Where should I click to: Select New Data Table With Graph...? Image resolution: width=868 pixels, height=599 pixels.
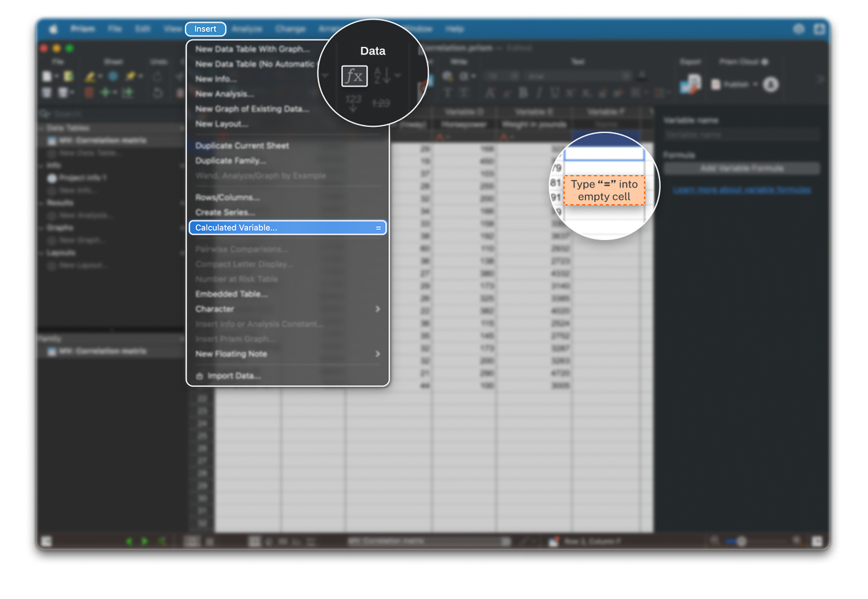[252, 49]
